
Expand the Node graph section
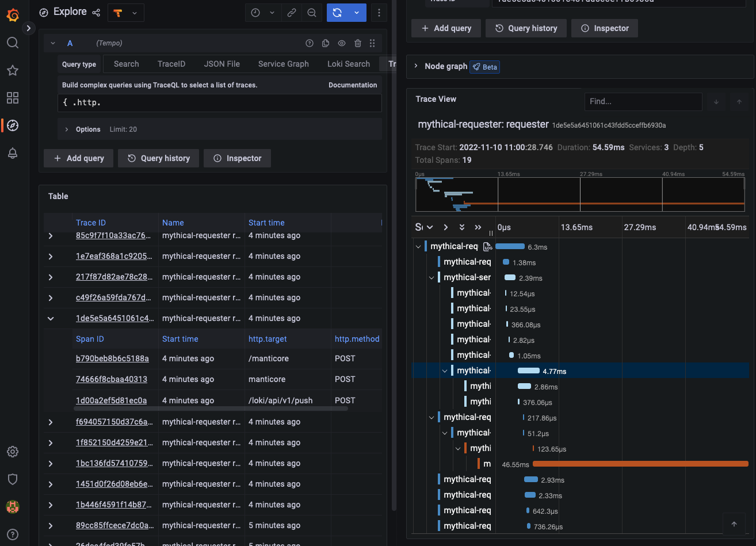pyautogui.click(x=416, y=66)
